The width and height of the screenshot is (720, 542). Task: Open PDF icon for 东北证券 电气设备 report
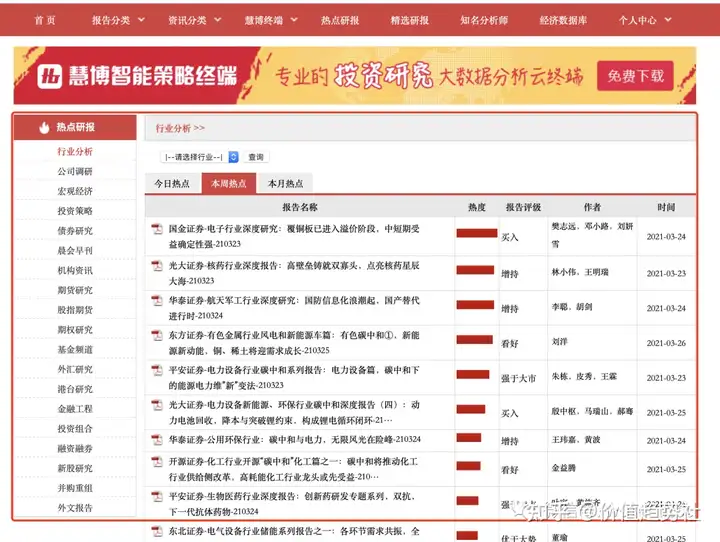[x=157, y=531]
